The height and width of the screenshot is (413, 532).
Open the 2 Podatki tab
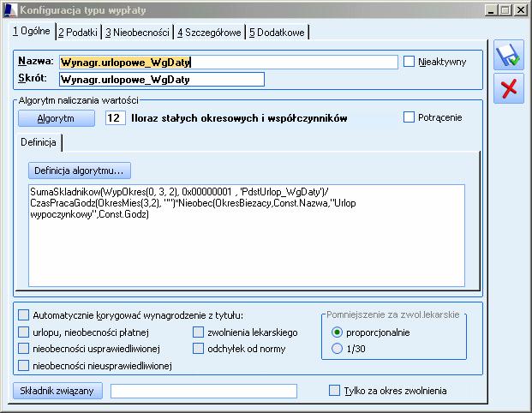click(x=78, y=33)
